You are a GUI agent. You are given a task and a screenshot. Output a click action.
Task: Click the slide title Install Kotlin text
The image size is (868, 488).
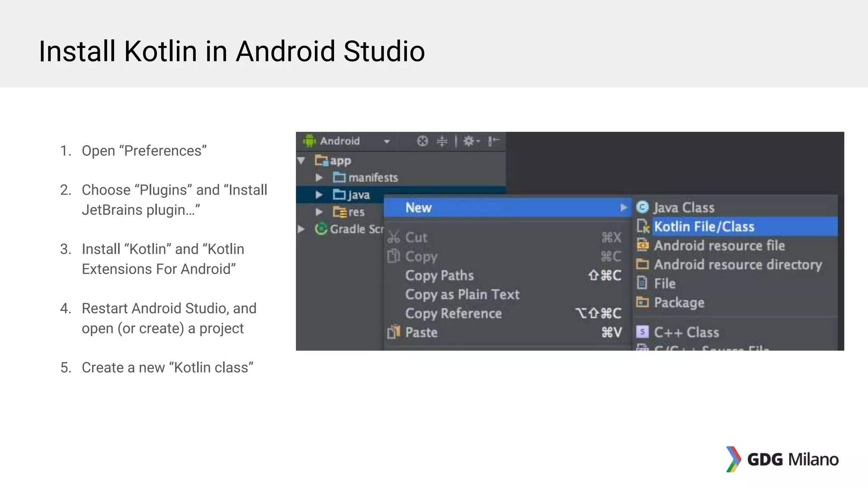coord(232,51)
